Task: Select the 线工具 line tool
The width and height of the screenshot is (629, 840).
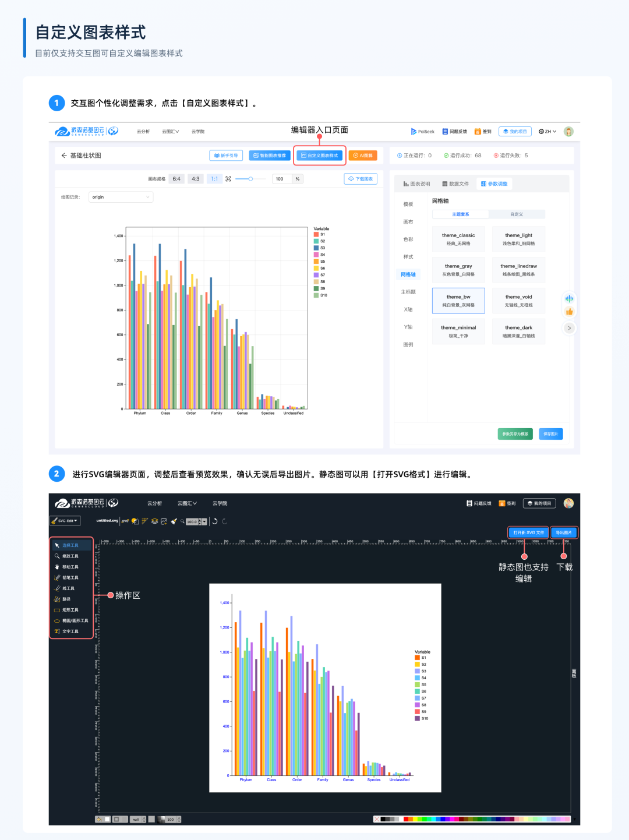Action: coord(71,588)
